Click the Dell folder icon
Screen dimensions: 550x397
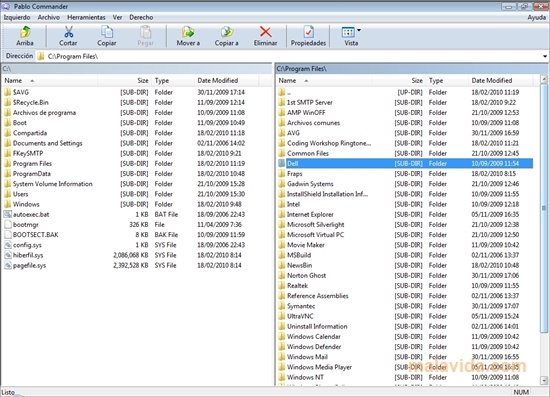pyautogui.click(x=281, y=163)
